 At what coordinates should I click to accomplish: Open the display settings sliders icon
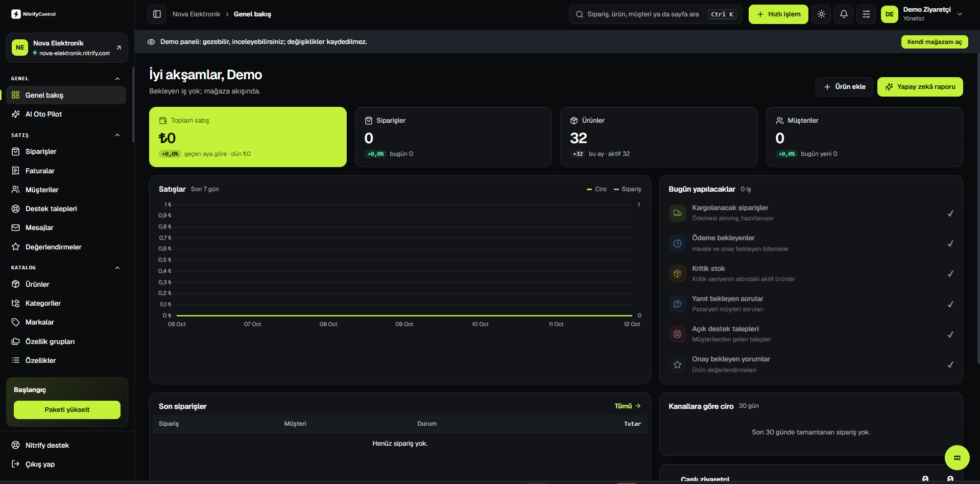tap(866, 14)
